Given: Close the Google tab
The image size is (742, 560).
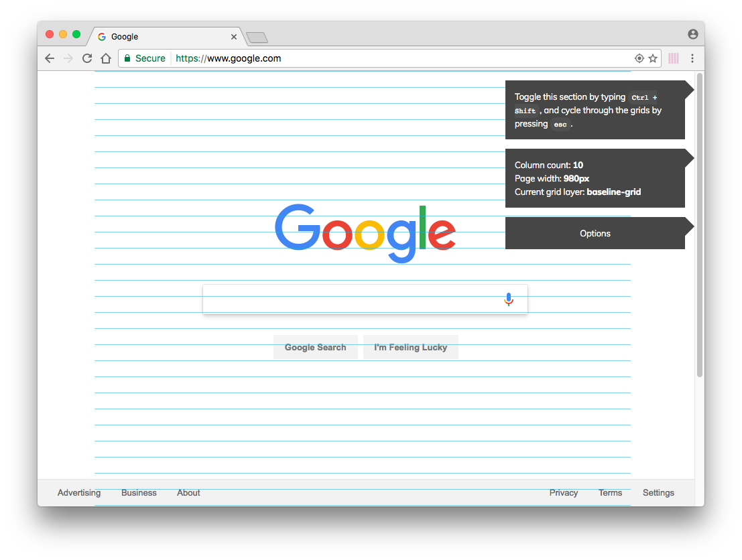Looking at the screenshot, I should click(x=234, y=37).
